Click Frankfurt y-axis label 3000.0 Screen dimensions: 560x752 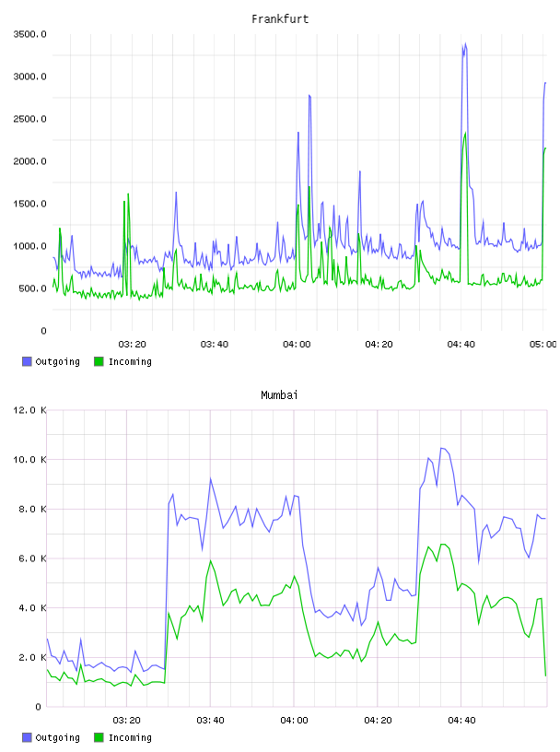29,76
